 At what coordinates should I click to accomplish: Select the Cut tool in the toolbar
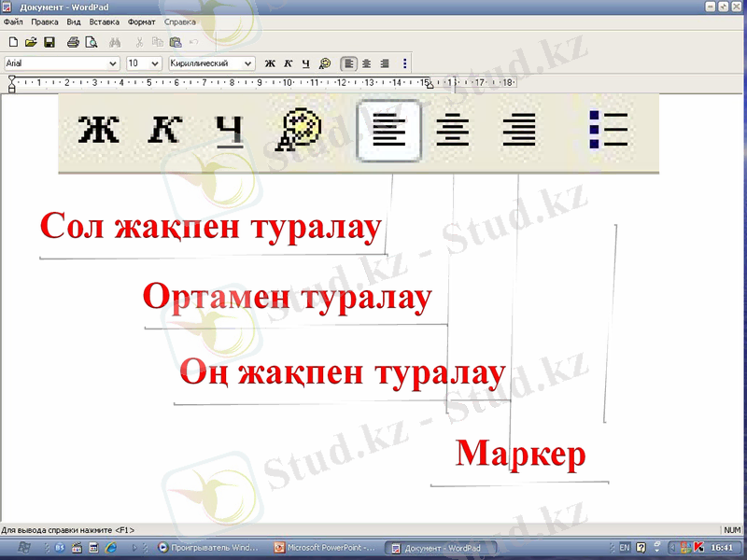[x=138, y=42]
